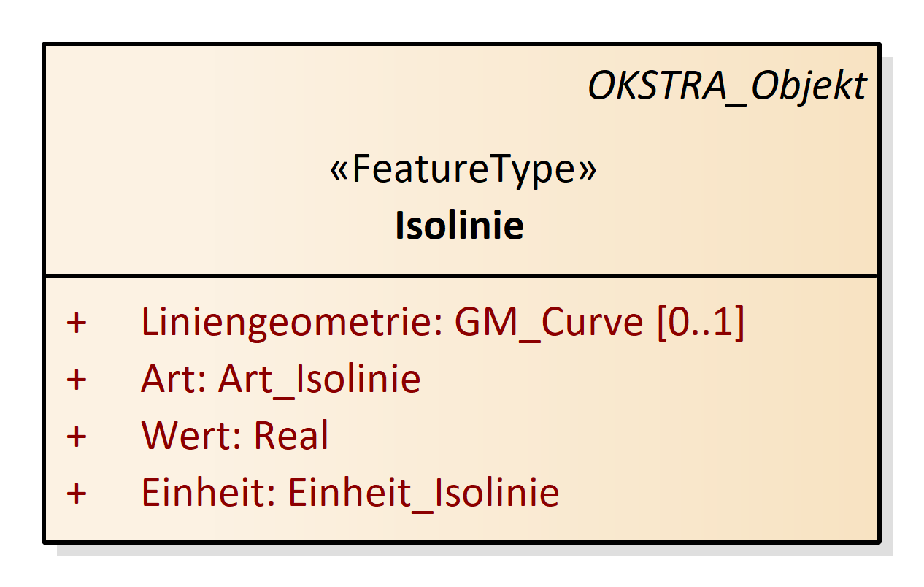Select the Isolinie class name
Image resolution: width=924 pixels, height=587 pixels.
(460, 226)
